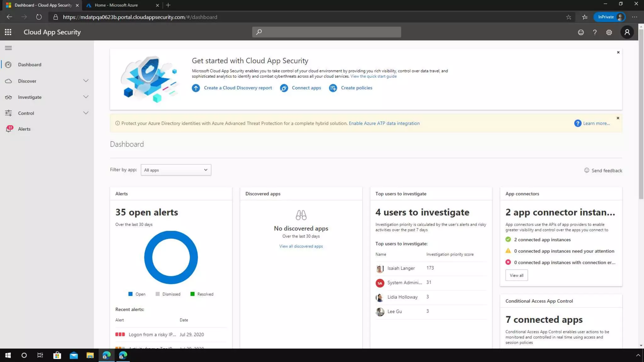Screen dimensions: 644x362
Task: Click the feedback smiley face icon
Action: (581, 32)
